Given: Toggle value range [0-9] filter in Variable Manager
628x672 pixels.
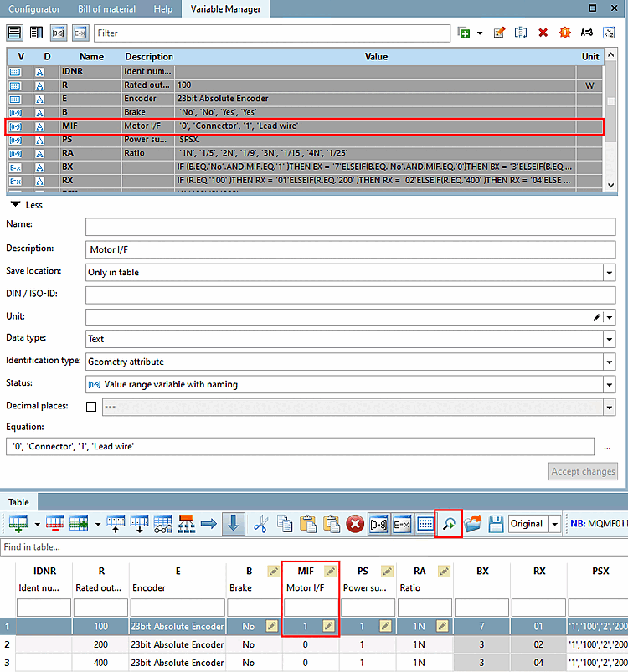Looking at the screenshot, I should tap(59, 33).
